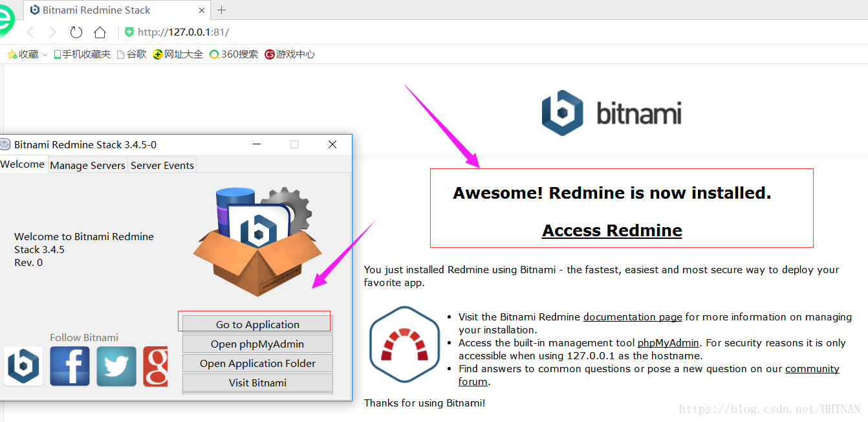Click the Redmine hexagon logo icon
Screen dimensions: 868x422
[404, 344]
